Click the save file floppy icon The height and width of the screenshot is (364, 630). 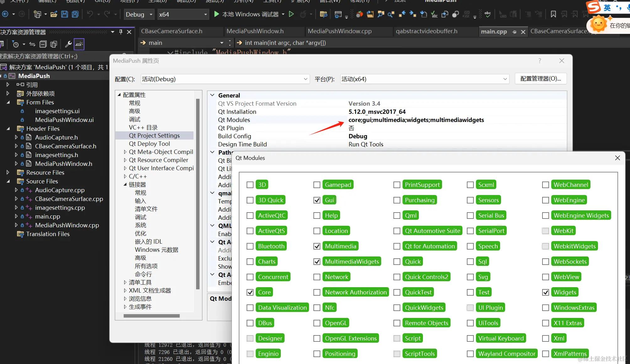pos(64,14)
